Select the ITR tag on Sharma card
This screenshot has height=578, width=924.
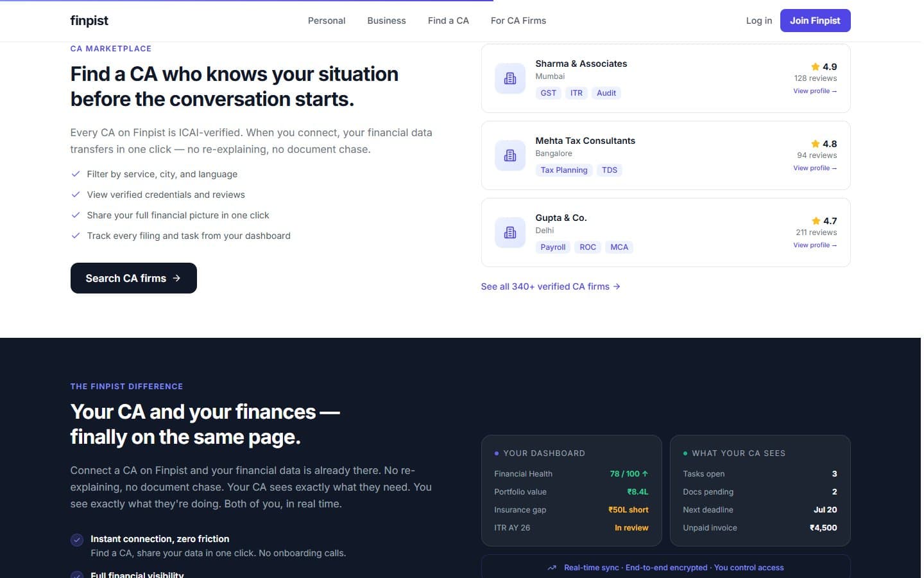pyautogui.click(x=577, y=93)
